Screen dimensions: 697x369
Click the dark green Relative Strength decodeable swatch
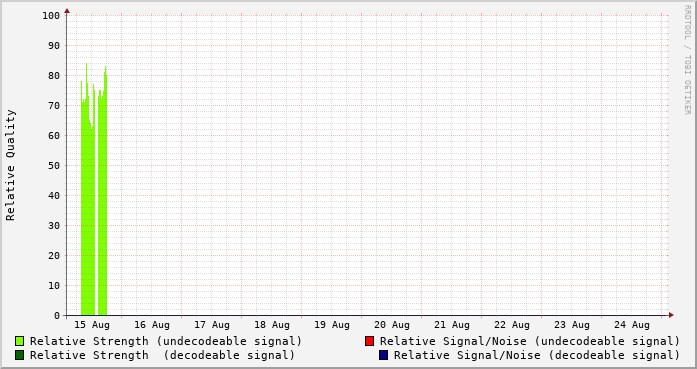pos(20,355)
